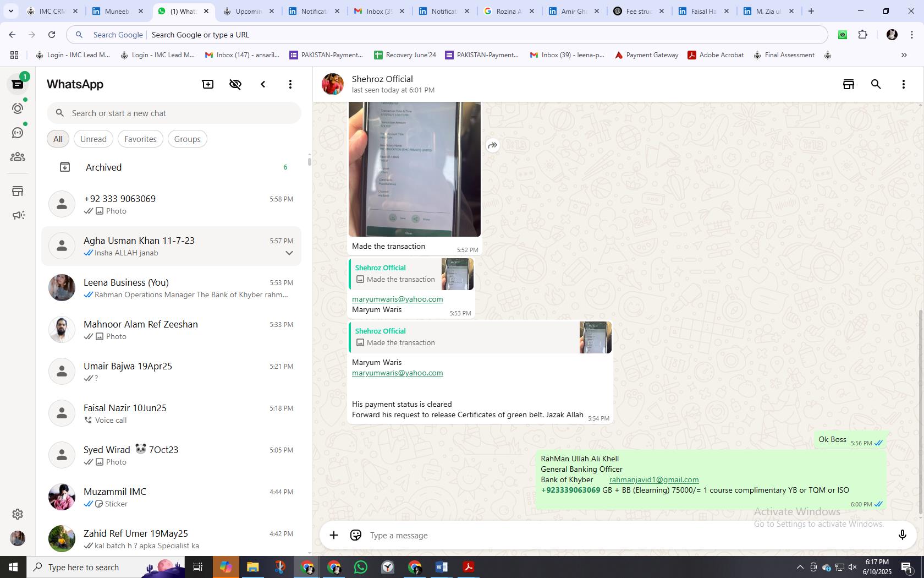
Task: Open attach plus button in message bar
Action: 334,535
